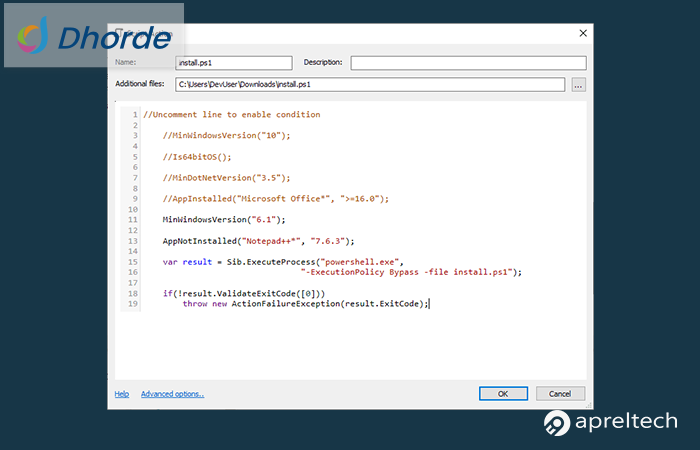Focus the empty Description field

[468, 63]
